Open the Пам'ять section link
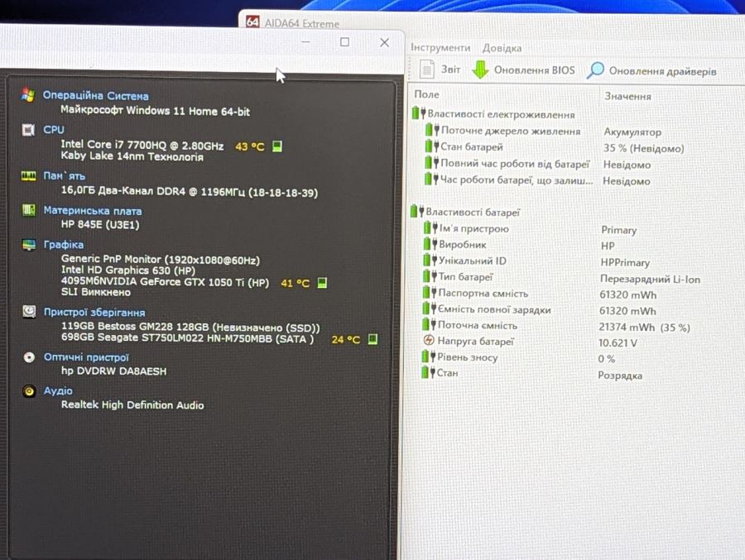This screenshot has height=560, width=745. coord(65,176)
